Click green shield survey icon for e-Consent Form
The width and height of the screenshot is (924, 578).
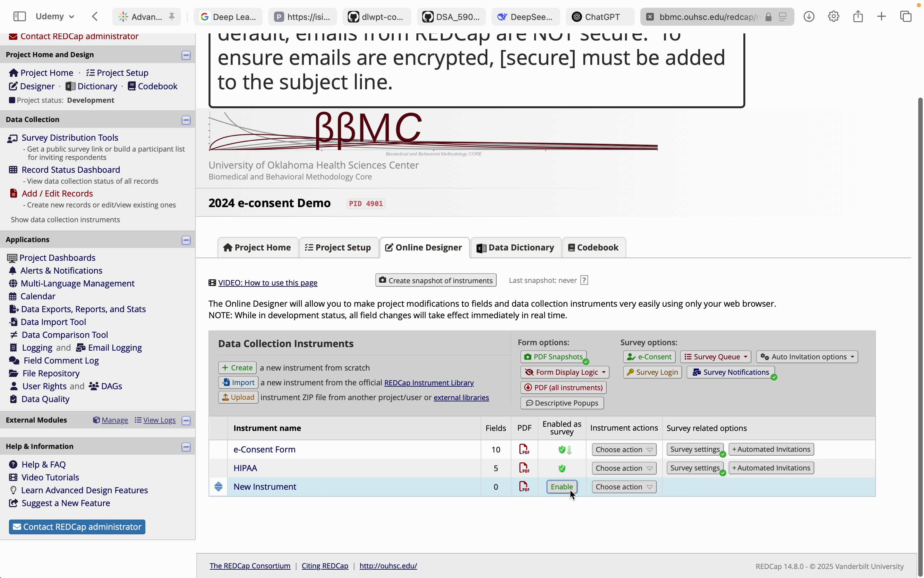click(562, 450)
